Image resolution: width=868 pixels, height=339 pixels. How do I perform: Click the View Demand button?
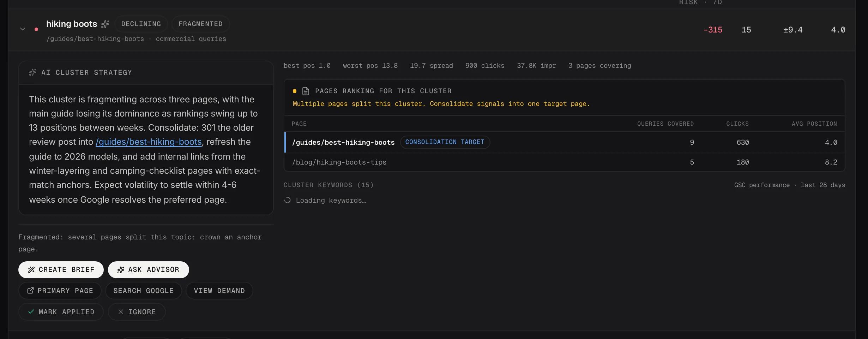[219, 291]
